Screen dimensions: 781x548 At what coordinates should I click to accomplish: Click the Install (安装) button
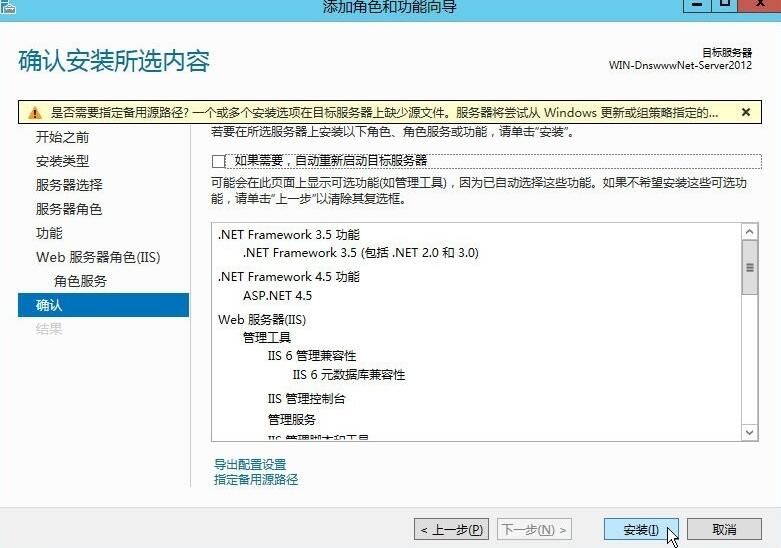point(641,529)
